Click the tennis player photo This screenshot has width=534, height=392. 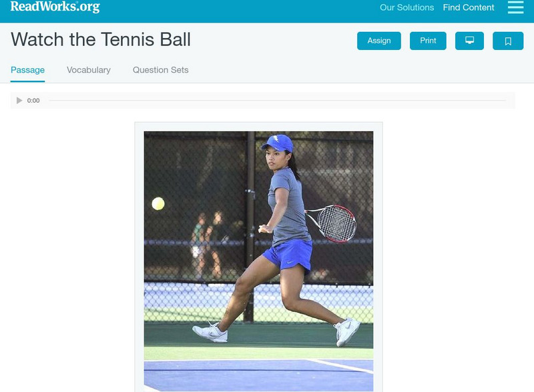(258, 261)
